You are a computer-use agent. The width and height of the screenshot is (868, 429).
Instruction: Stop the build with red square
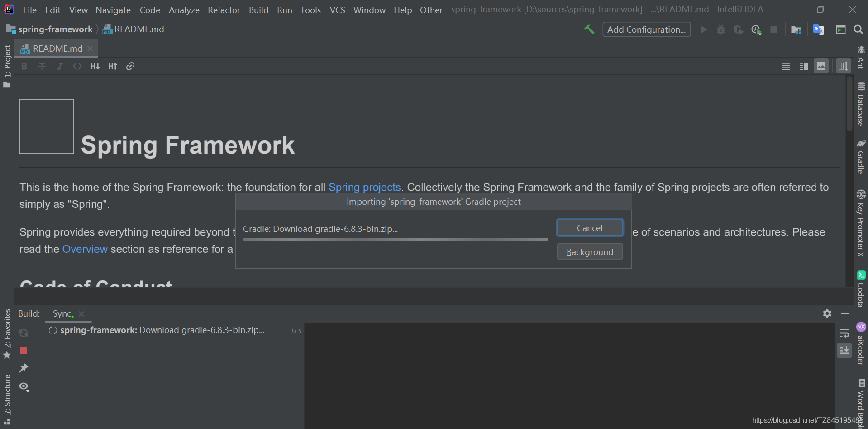24,351
